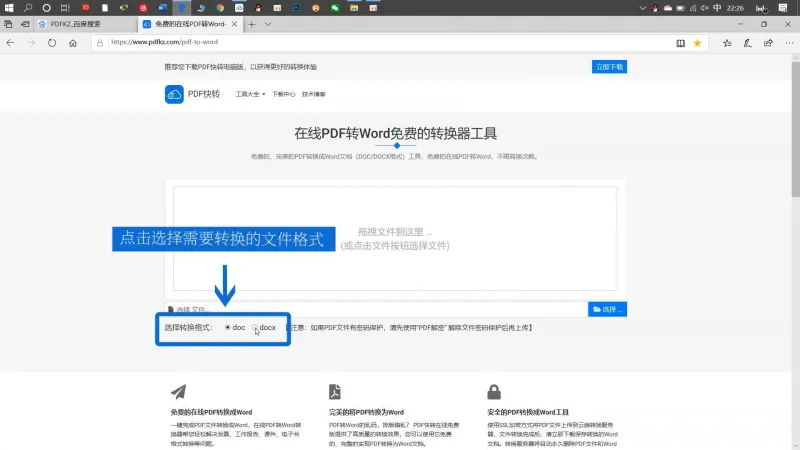Click the blue 选择 file browse button
Image resolution: width=800 pixels, height=450 pixels.
607,309
